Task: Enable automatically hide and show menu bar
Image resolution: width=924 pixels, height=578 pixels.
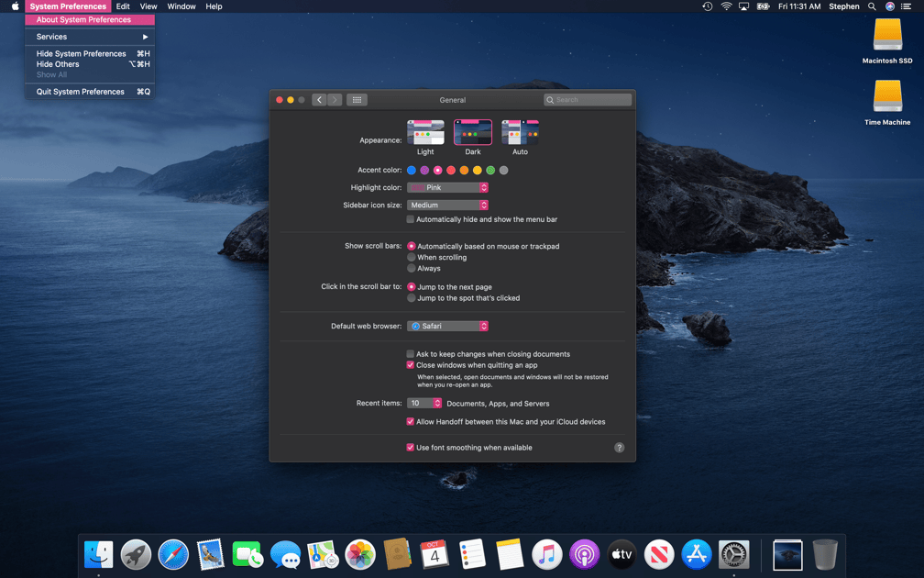Action: pos(410,219)
